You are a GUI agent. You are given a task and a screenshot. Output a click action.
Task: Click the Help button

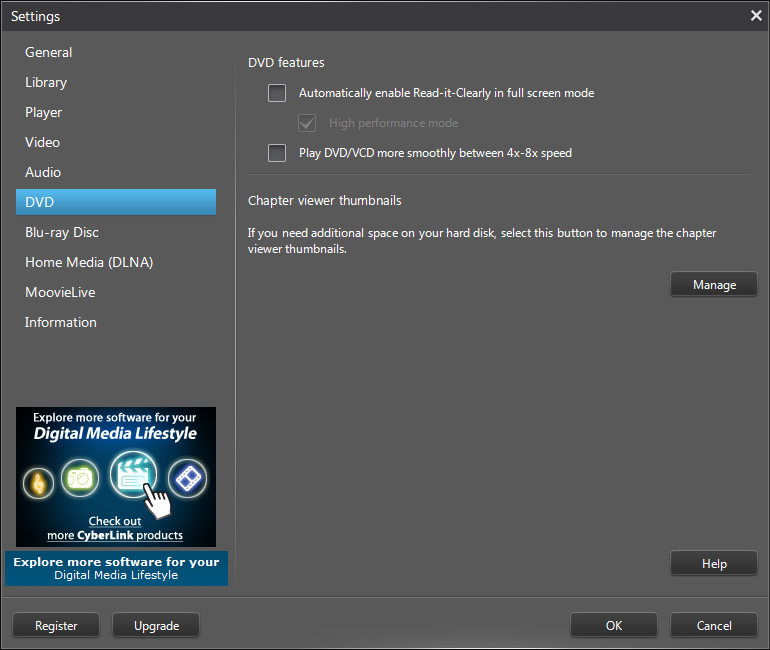[x=714, y=564]
